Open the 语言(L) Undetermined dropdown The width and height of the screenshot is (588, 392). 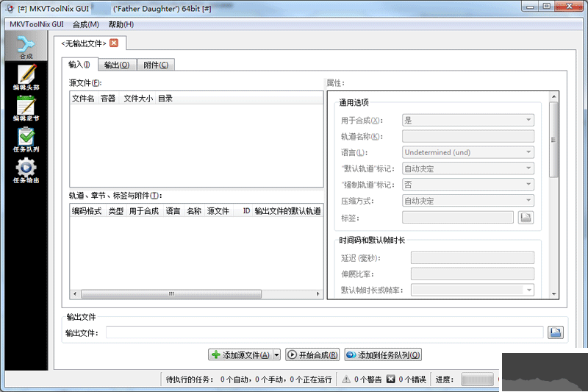[468, 152]
